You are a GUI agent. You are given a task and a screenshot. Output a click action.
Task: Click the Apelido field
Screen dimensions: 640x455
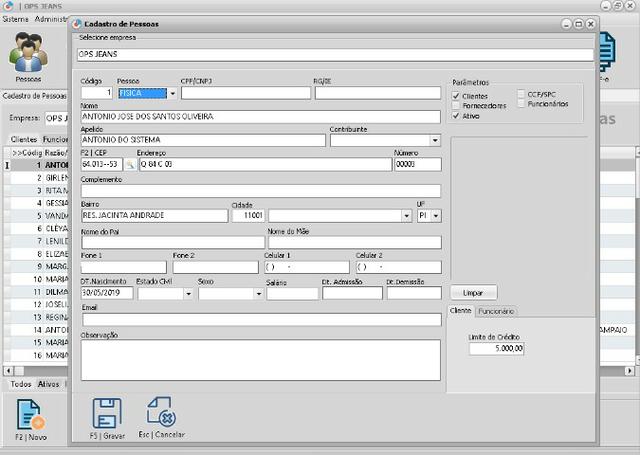pyautogui.click(x=203, y=140)
